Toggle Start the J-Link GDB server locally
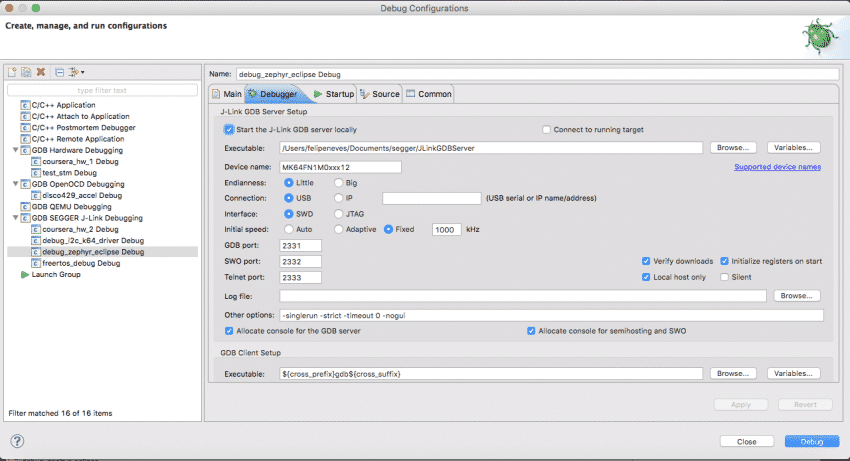Image resolution: width=850 pixels, height=461 pixels. click(x=229, y=130)
